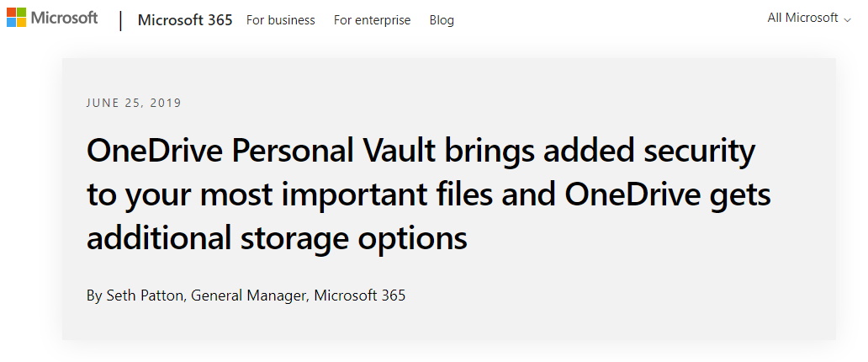Click author name Seth Patton

click(x=145, y=295)
